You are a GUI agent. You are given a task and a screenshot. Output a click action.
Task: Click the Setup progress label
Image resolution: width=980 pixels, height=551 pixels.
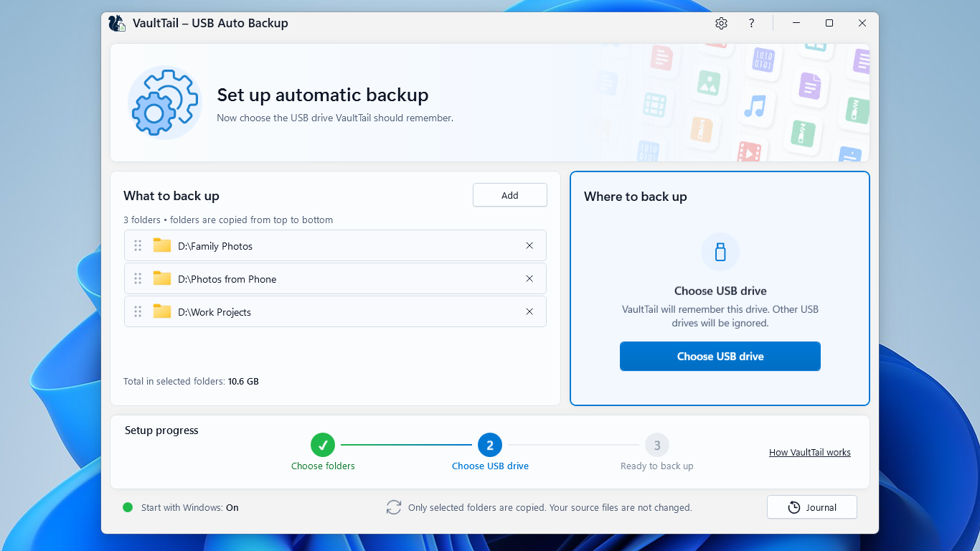[161, 430]
